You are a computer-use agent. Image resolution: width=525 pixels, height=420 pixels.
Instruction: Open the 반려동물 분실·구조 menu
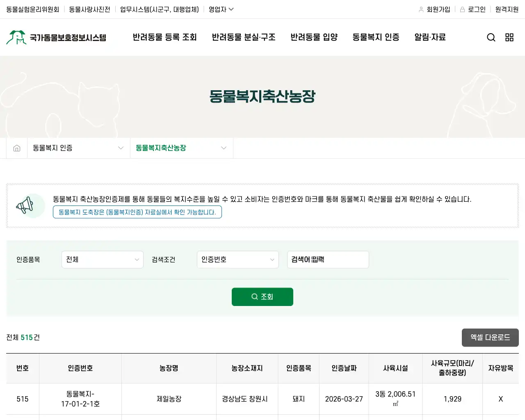point(244,37)
